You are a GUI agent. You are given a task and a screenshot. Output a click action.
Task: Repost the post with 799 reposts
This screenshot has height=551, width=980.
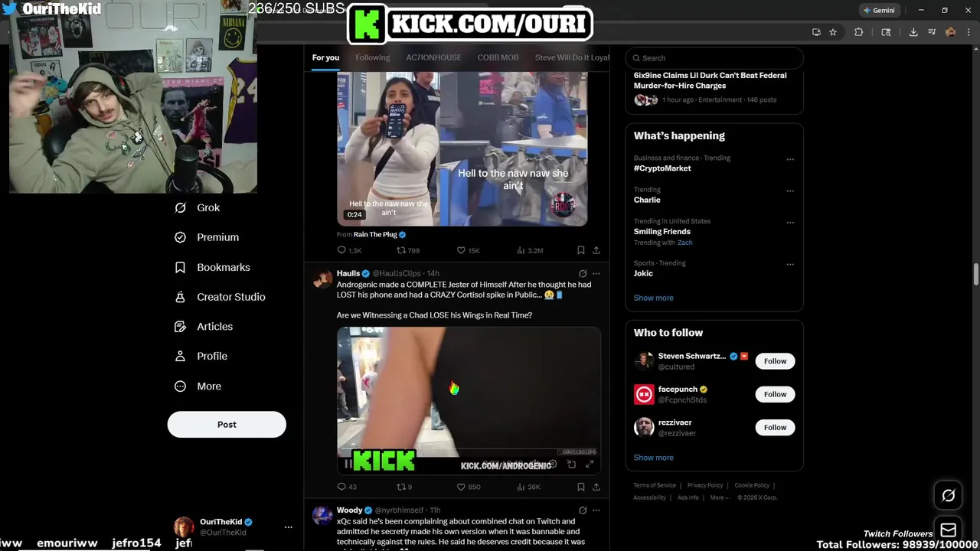coord(408,250)
